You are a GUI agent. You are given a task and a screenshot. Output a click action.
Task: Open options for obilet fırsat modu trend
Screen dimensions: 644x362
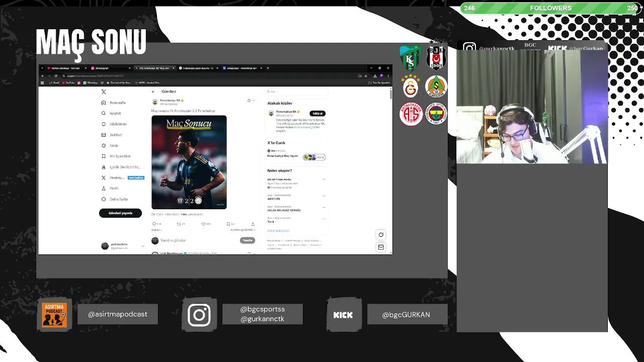pos(324,179)
